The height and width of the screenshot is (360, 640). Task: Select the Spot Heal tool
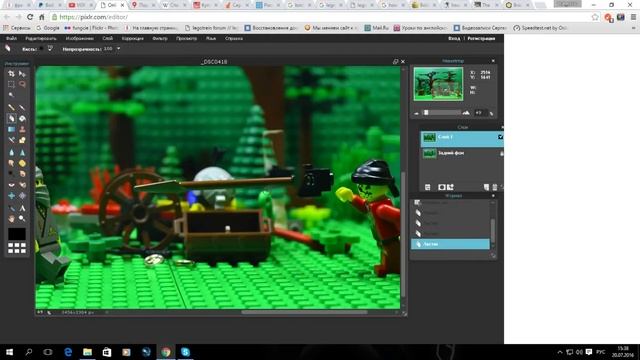coord(22,185)
